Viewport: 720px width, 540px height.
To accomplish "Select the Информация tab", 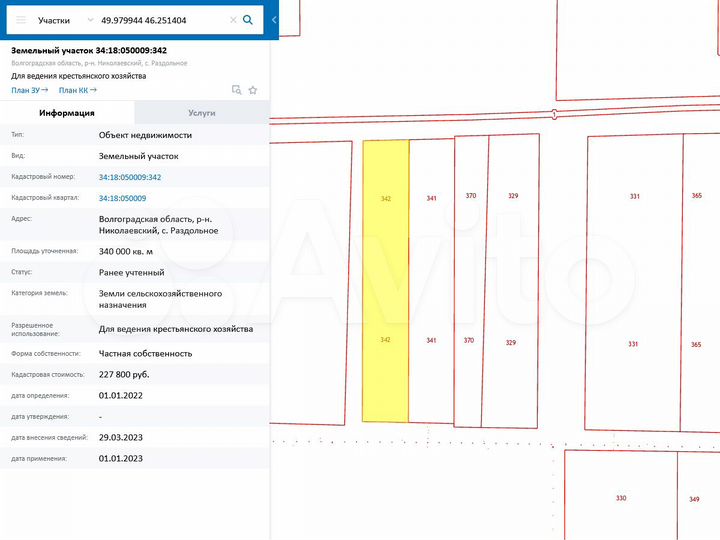I will click(67, 113).
